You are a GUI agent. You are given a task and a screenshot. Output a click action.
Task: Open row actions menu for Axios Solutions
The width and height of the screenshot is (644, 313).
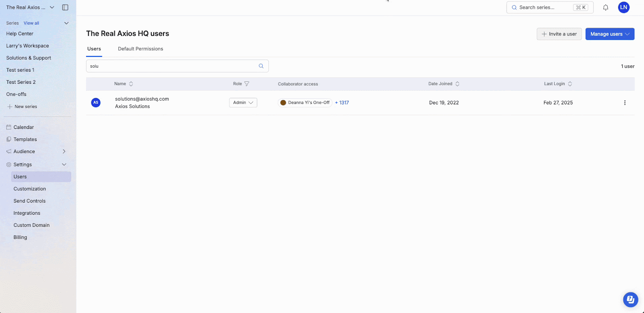(x=625, y=103)
